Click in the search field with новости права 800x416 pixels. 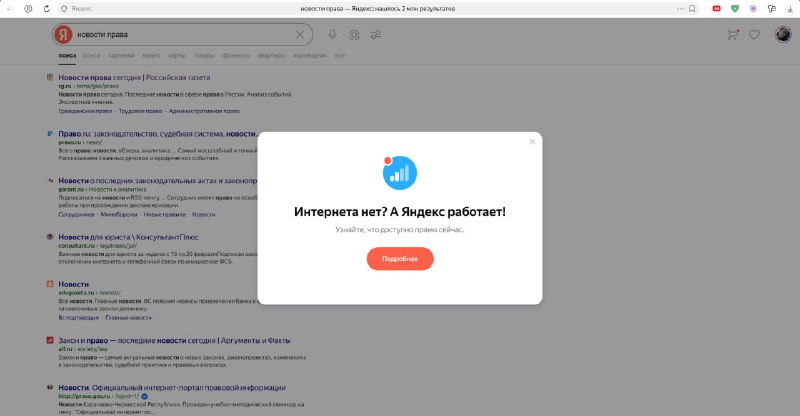point(180,35)
